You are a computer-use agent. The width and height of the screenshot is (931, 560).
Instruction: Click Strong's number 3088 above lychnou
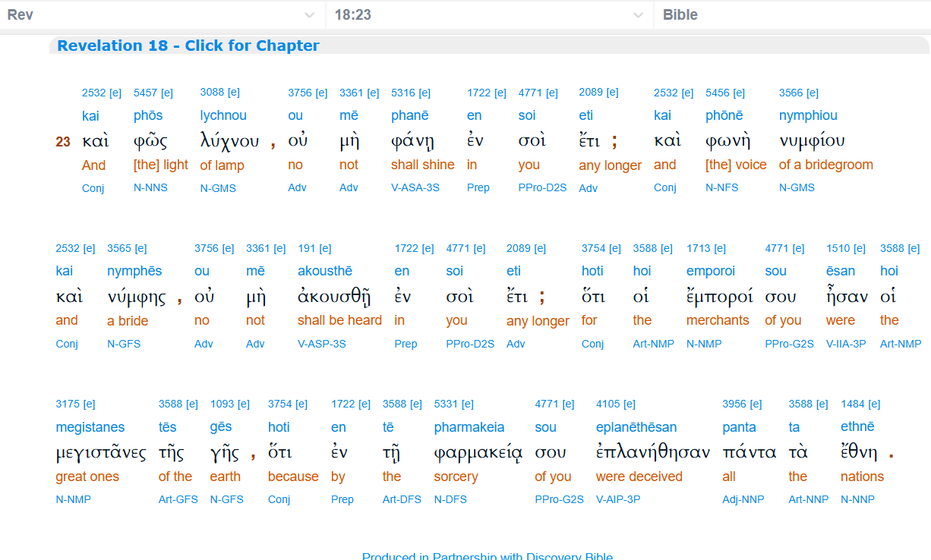tap(210, 92)
